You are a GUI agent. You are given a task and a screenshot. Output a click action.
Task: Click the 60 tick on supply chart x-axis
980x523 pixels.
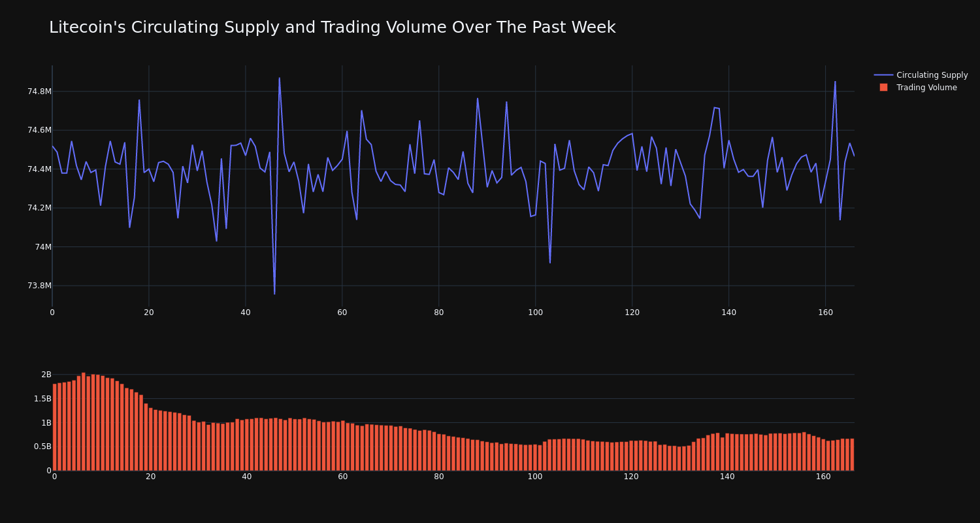342,312
